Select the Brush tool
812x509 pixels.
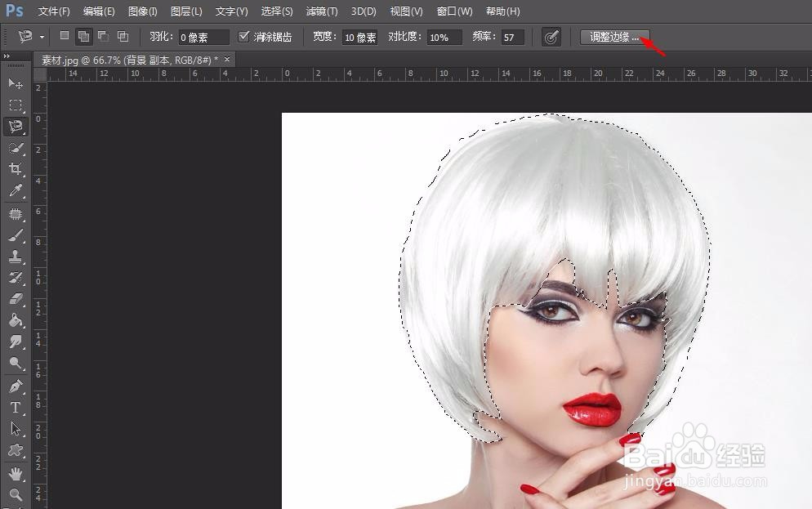(16, 235)
